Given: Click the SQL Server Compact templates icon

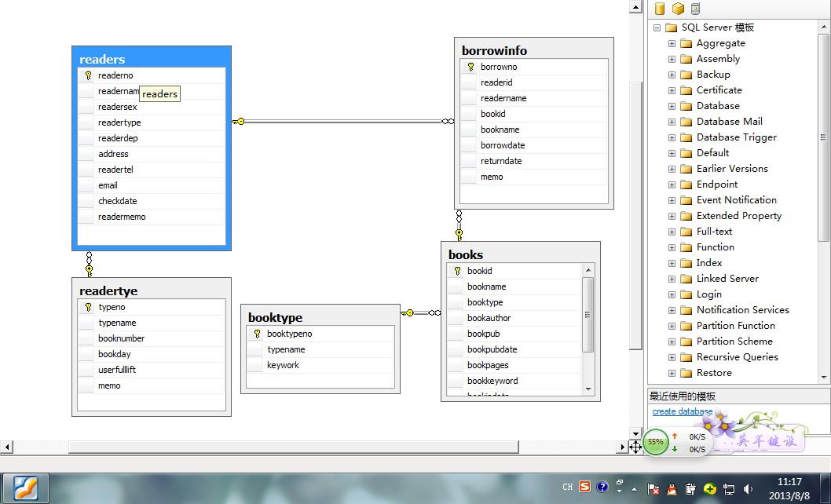Looking at the screenshot, I should coord(695,9).
